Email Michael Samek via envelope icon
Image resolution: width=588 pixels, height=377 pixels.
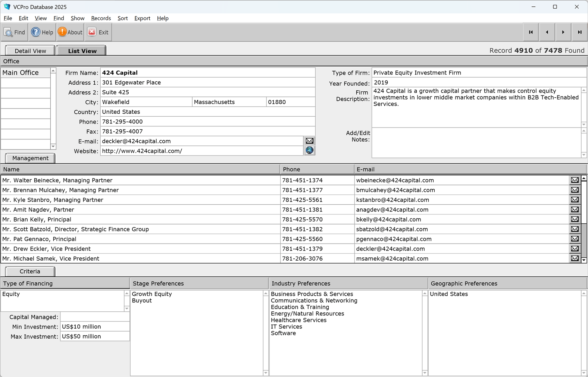(575, 258)
